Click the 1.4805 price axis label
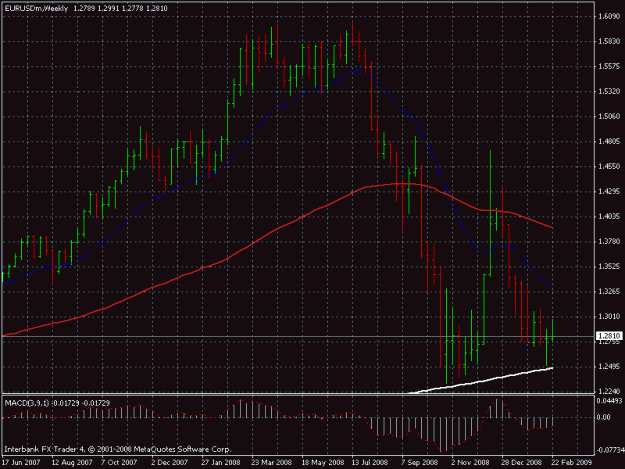The width and height of the screenshot is (625, 469). tap(609, 141)
